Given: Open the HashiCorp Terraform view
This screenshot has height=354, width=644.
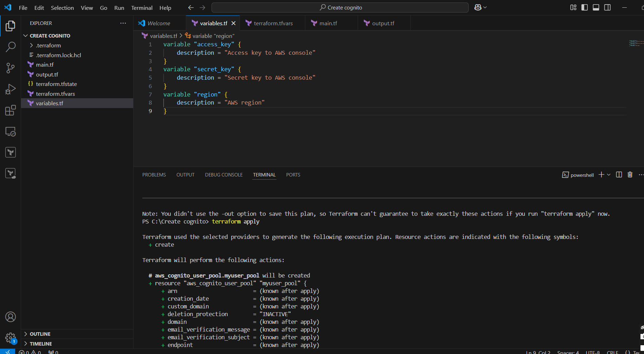Looking at the screenshot, I should coord(11,152).
